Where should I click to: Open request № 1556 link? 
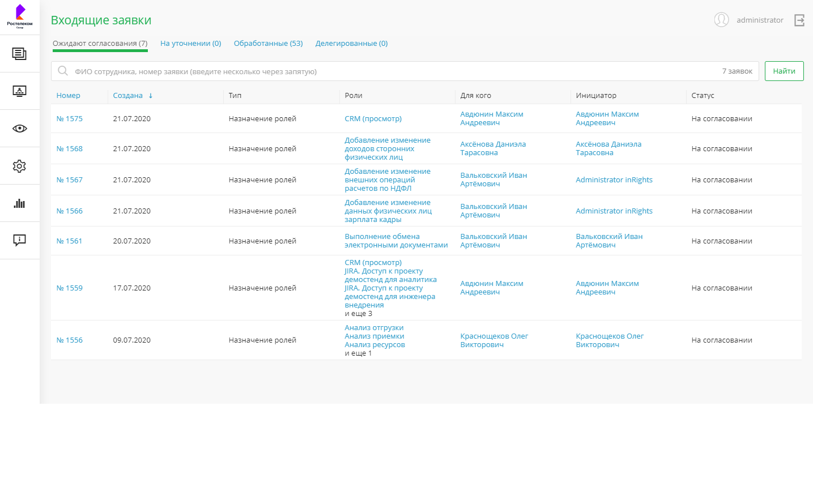tap(69, 340)
